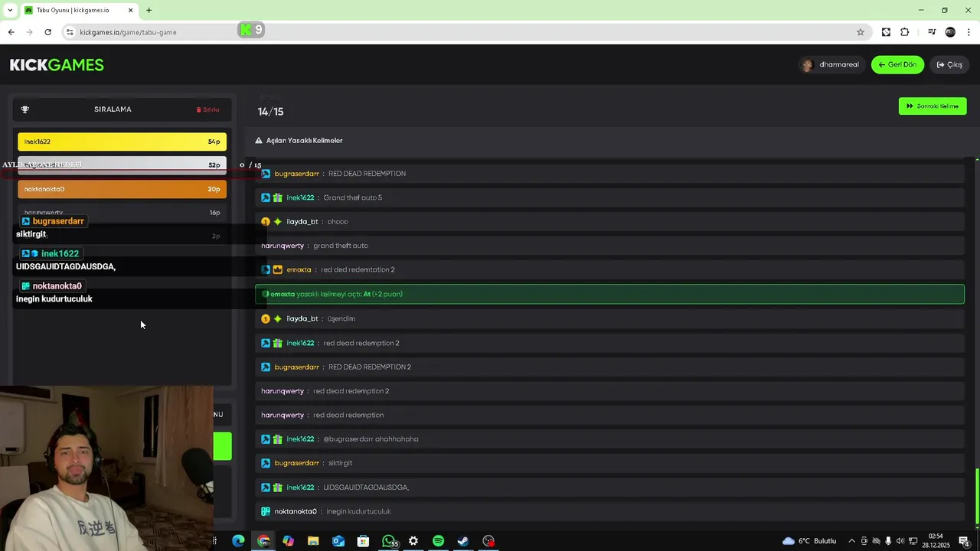The image size is (980, 551).
Task: Click the bright green button beside webcam
Action: pos(222,447)
